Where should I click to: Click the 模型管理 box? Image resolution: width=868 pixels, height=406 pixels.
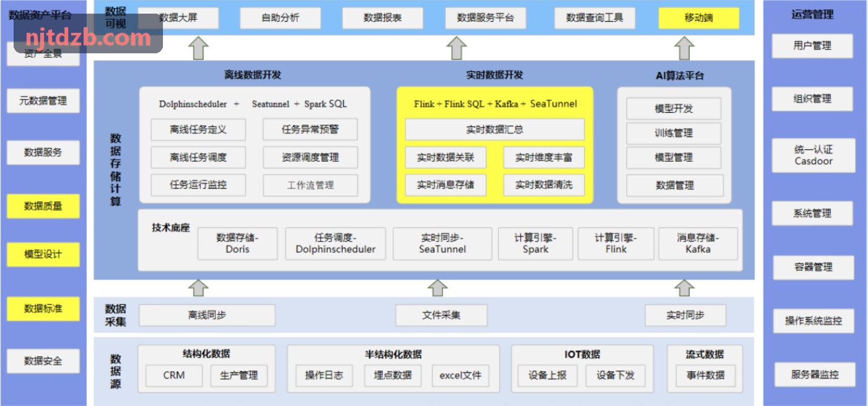tap(674, 157)
